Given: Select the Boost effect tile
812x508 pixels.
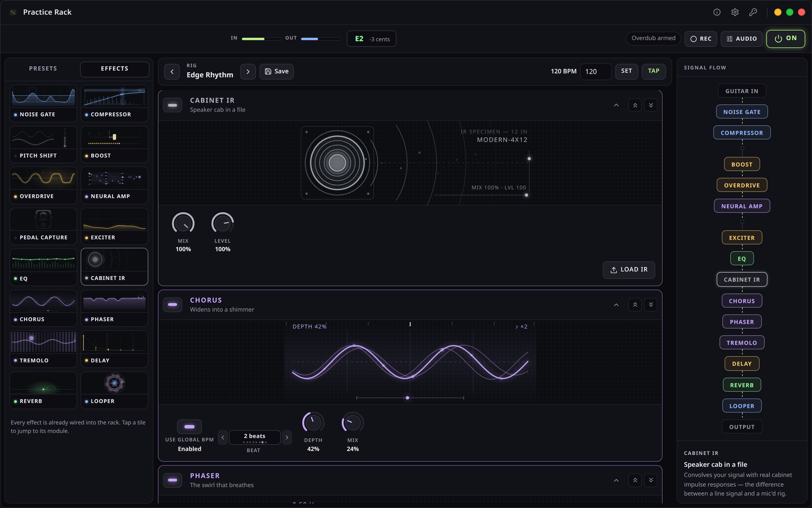Looking at the screenshot, I should pyautogui.click(x=114, y=144).
